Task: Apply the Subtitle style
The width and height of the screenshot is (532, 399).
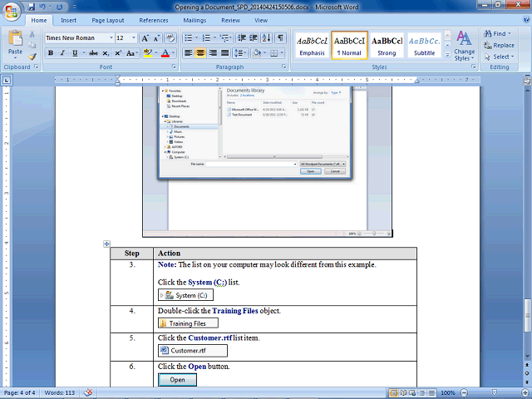Action: [424, 46]
